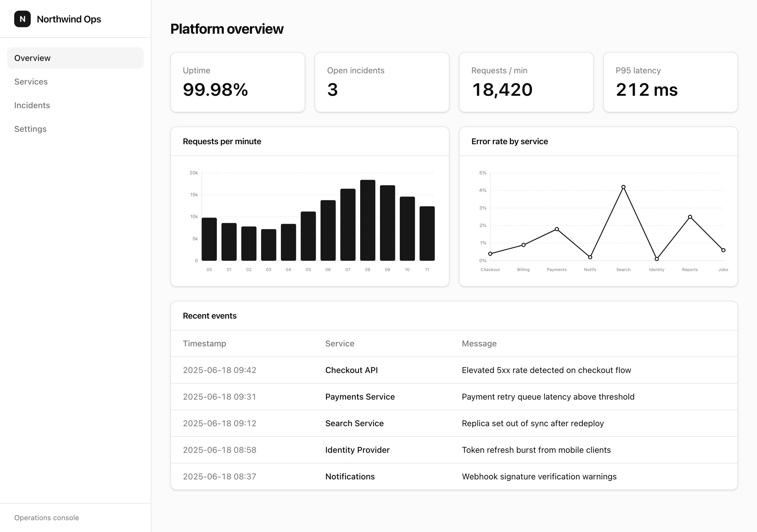Click the Identity Provider cell

tap(358, 450)
